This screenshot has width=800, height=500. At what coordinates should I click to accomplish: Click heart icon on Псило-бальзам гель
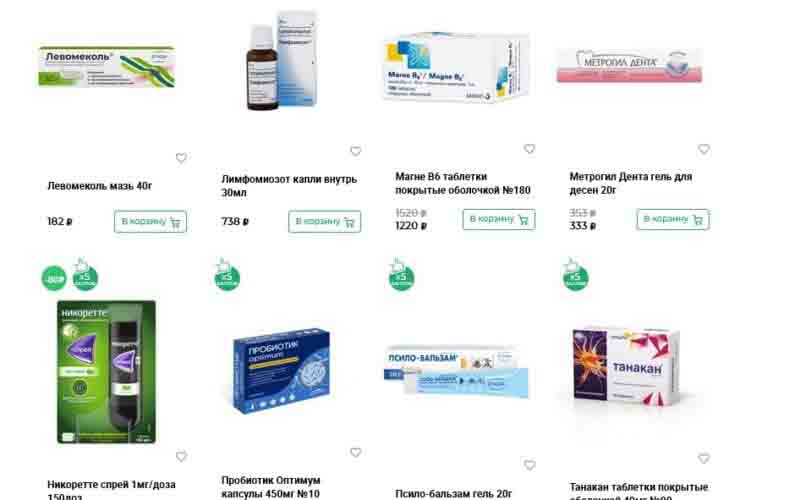pyautogui.click(x=530, y=465)
